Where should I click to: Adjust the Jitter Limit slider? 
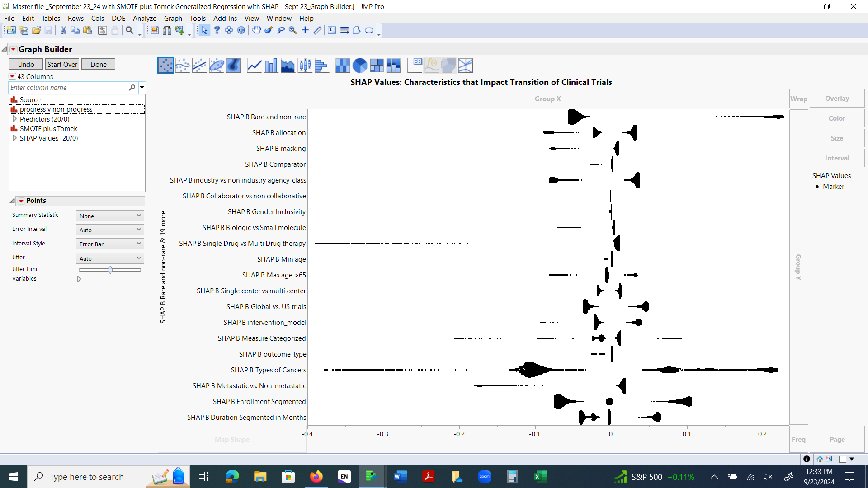coord(110,270)
